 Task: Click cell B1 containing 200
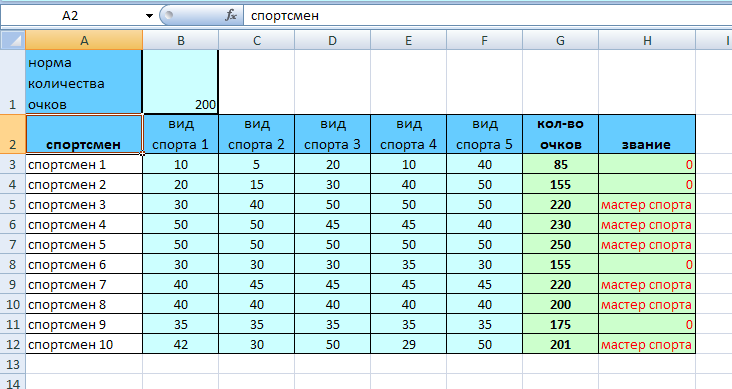coord(181,82)
